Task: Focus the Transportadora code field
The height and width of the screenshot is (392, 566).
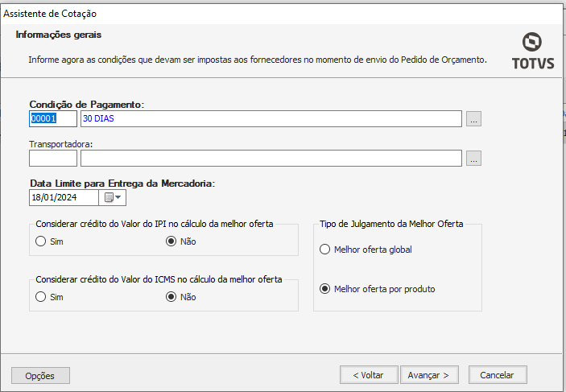Action: click(x=52, y=159)
